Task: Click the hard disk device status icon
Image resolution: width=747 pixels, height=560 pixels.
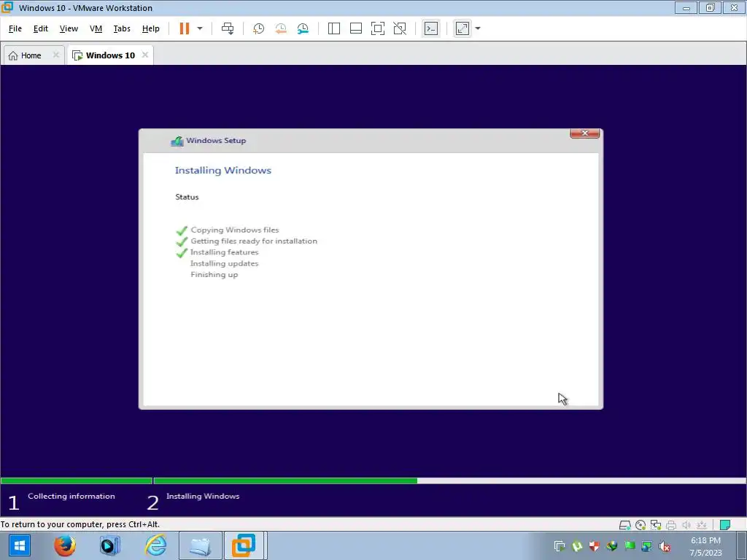Action: pyautogui.click(x=624, y=525)
